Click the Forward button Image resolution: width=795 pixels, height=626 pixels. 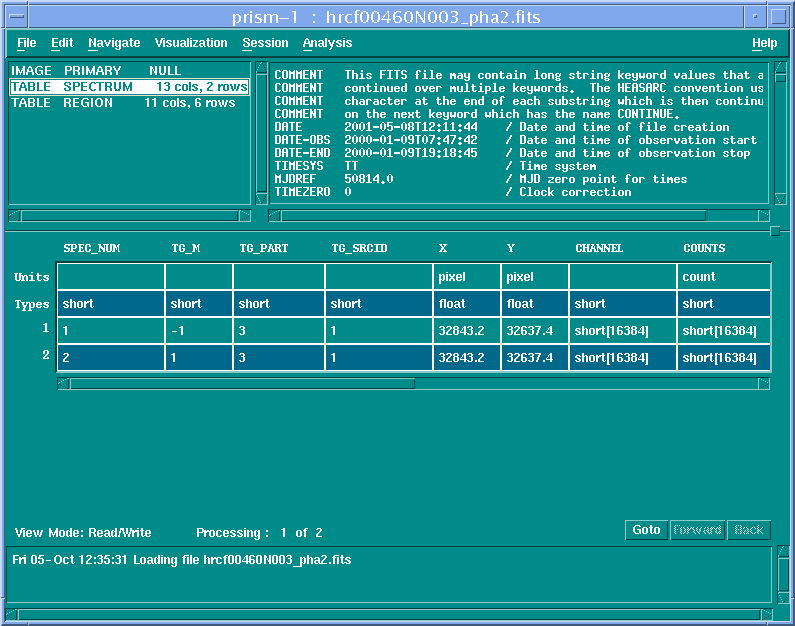[697, 530]
